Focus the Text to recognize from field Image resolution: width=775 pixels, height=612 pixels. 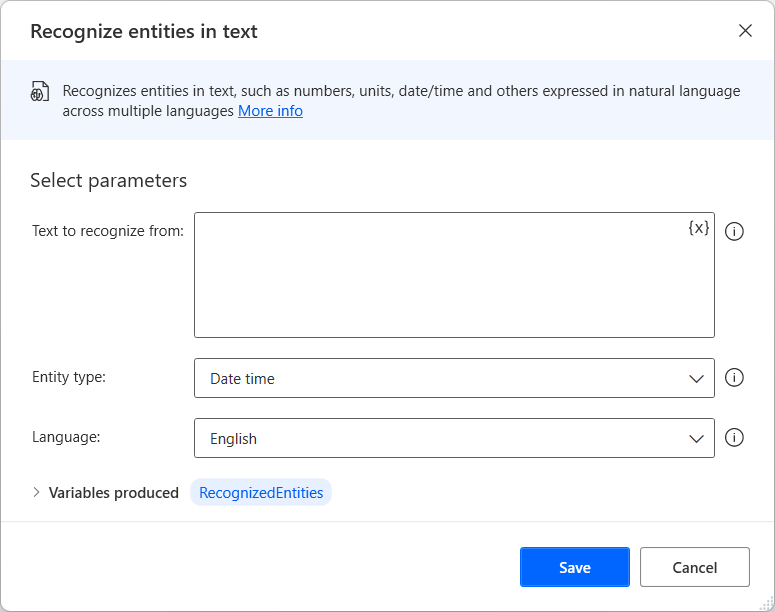click(454, 275)
